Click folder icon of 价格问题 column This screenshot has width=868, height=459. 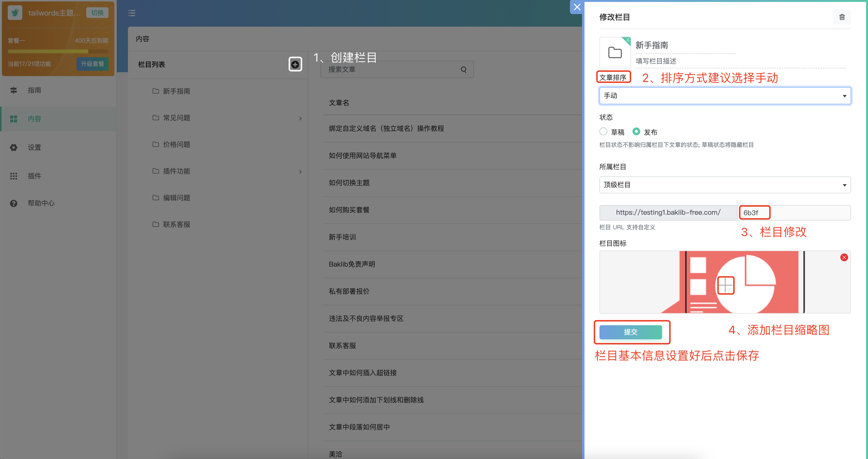tap(156, 144)
